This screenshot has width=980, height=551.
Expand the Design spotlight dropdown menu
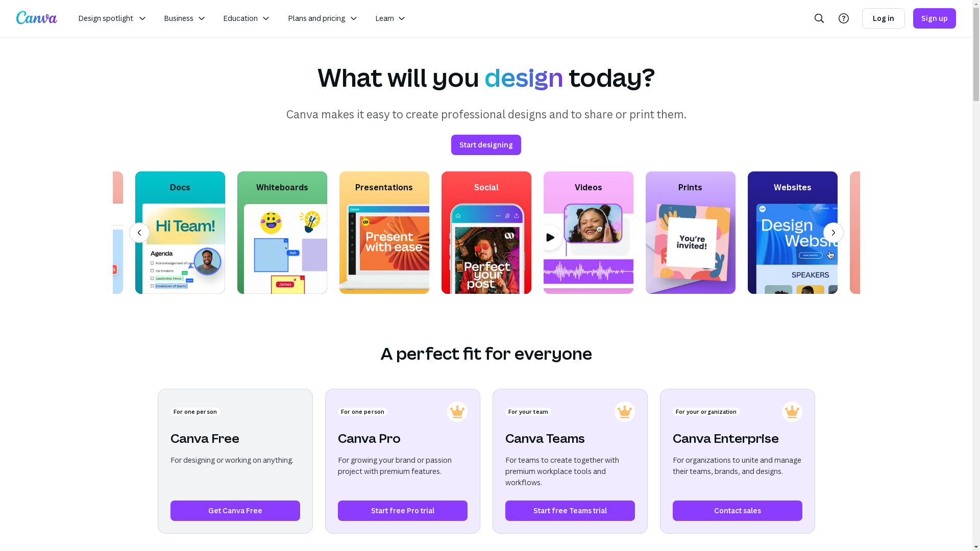coord(112,18)
